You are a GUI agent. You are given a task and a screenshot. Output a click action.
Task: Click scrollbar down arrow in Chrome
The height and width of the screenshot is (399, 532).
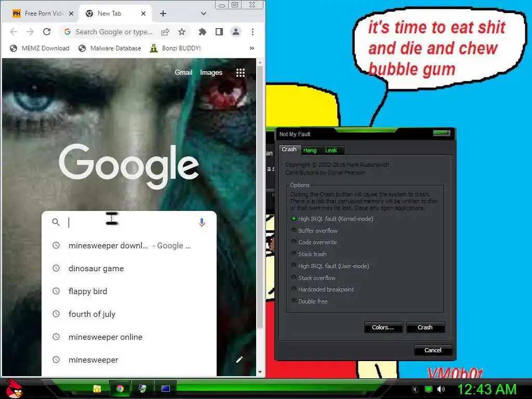click(x=260, y=372)
